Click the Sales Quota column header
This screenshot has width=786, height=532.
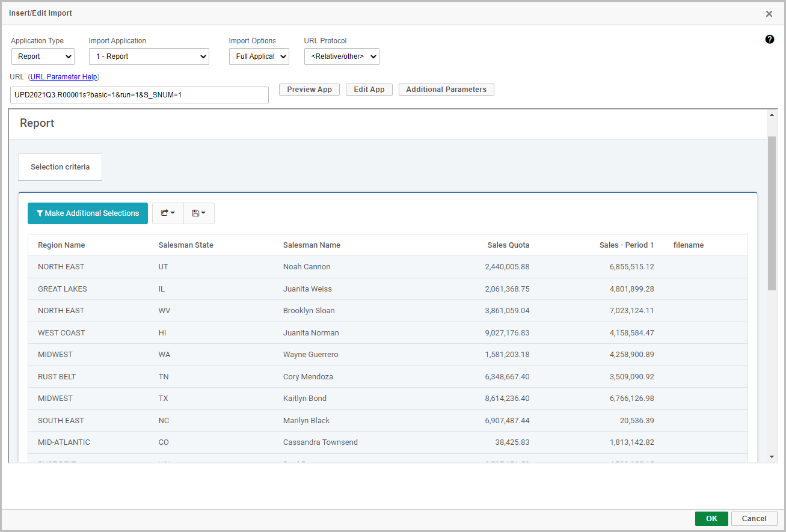tap(508, 245)
